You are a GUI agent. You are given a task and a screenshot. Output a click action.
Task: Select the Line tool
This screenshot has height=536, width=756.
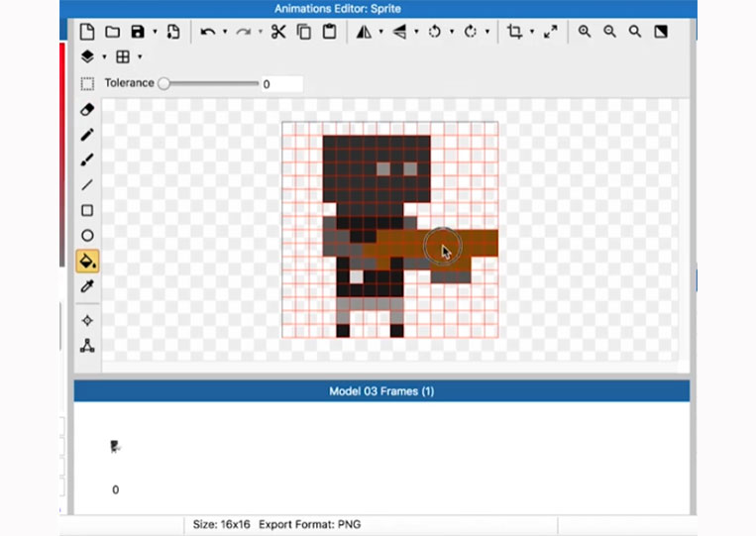click(87, 185)
